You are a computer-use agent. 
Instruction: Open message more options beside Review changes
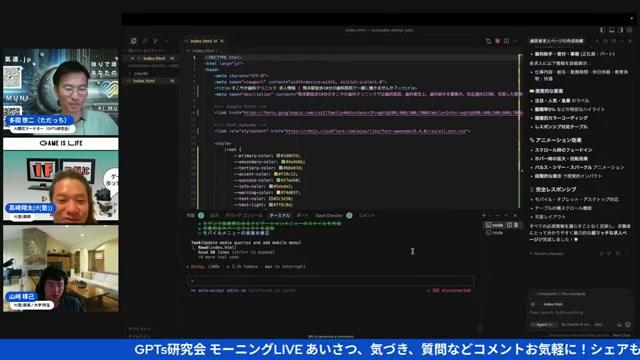click(627, 253)
